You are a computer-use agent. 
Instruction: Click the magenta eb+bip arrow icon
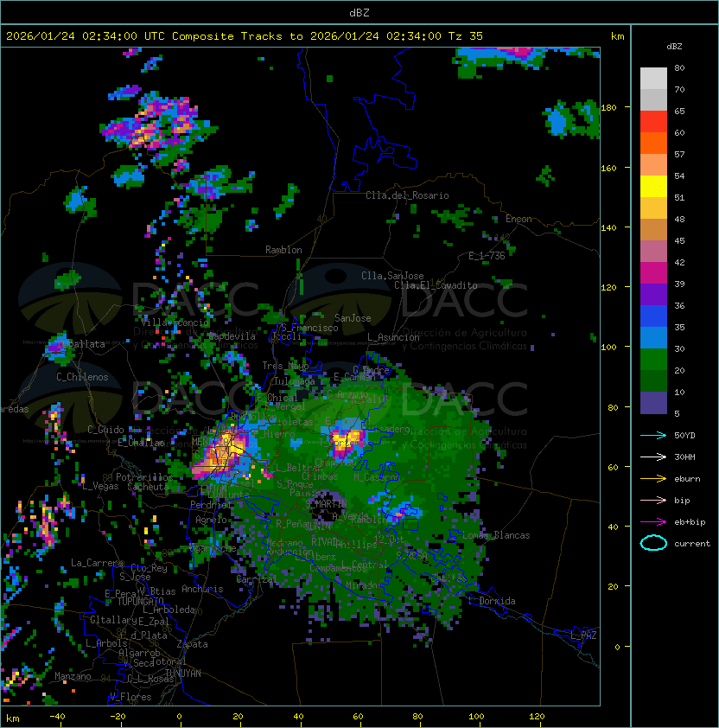click(653, 522)
